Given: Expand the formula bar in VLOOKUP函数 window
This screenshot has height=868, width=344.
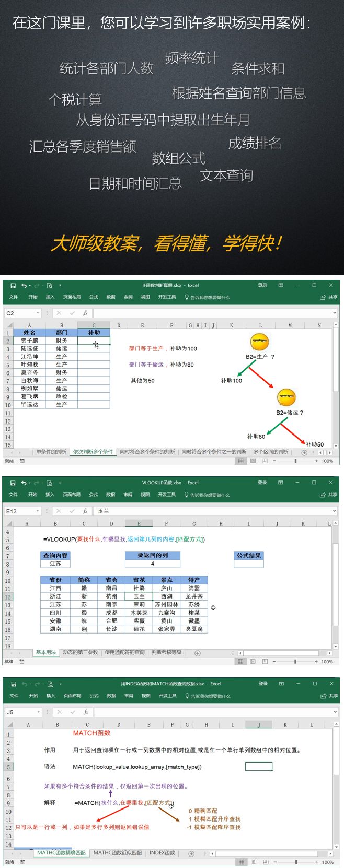Looking at the screenshot, I should tap(335, 511).
